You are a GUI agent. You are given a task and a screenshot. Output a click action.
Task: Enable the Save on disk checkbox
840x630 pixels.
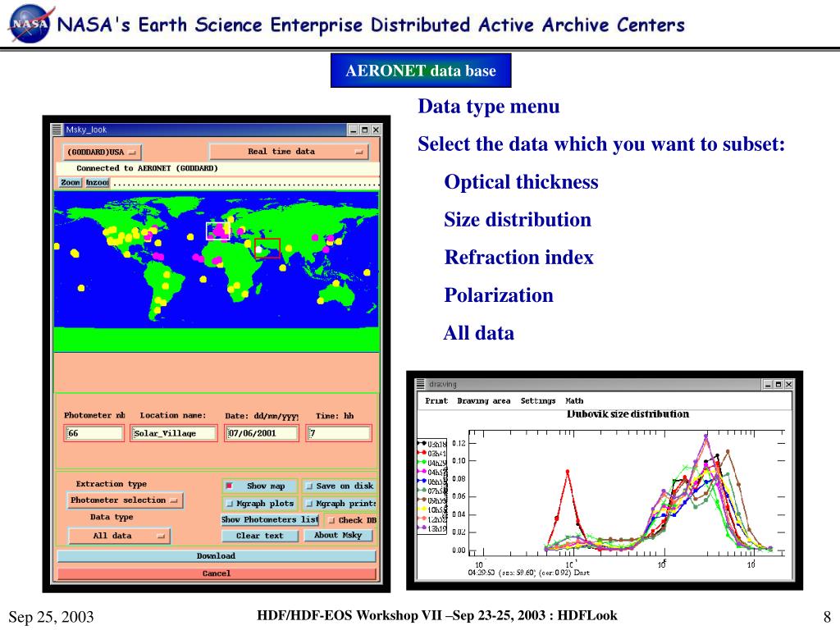[309, 486]
